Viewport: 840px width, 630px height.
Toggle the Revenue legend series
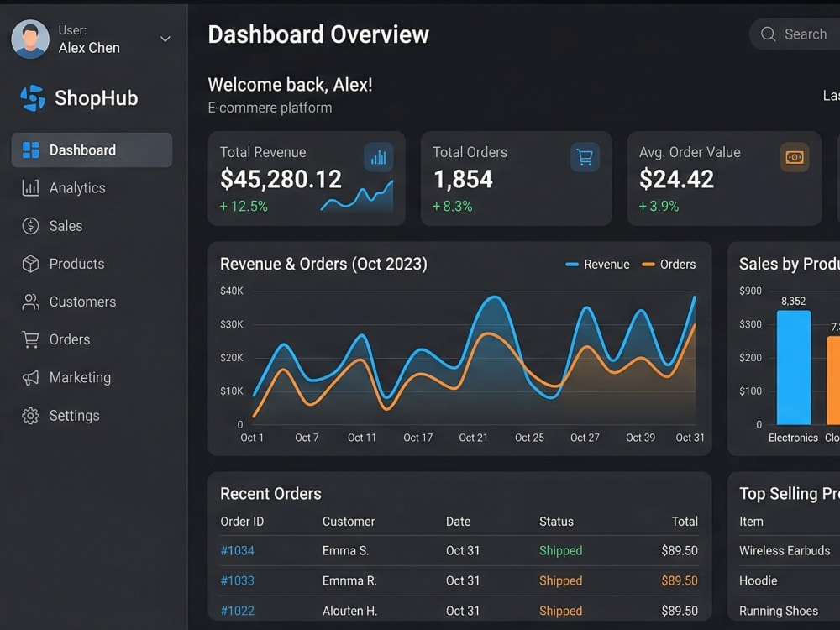597,264
